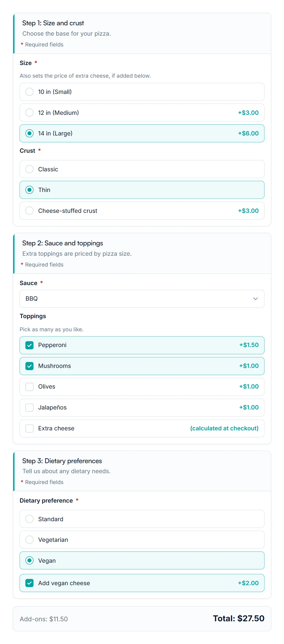Click the Step 2: Sauce and toppings heading

point(62,243)
